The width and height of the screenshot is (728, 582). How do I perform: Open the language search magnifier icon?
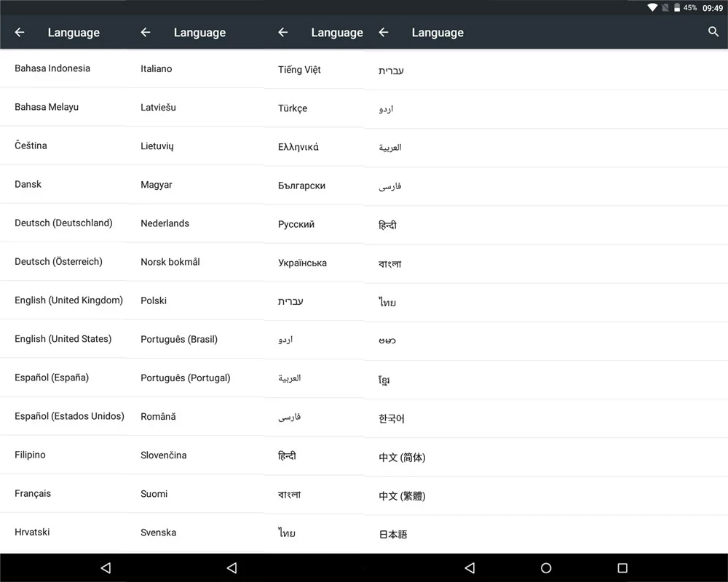(x=713, y=31)
